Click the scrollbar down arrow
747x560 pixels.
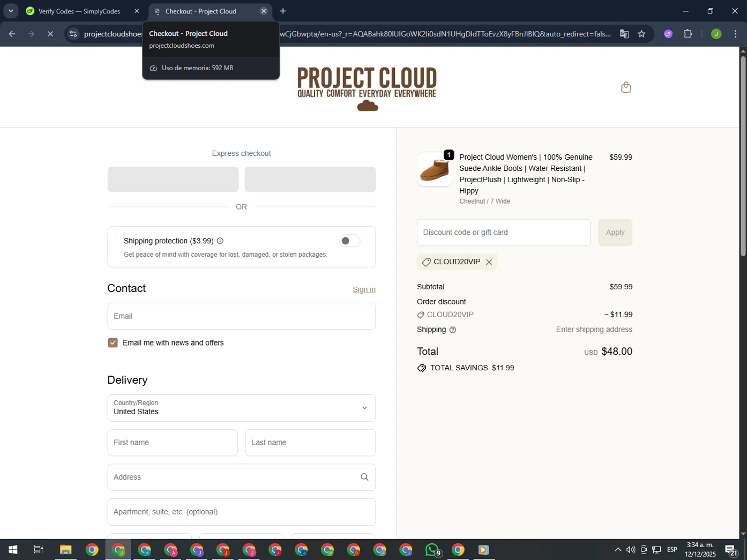point(743,534)
